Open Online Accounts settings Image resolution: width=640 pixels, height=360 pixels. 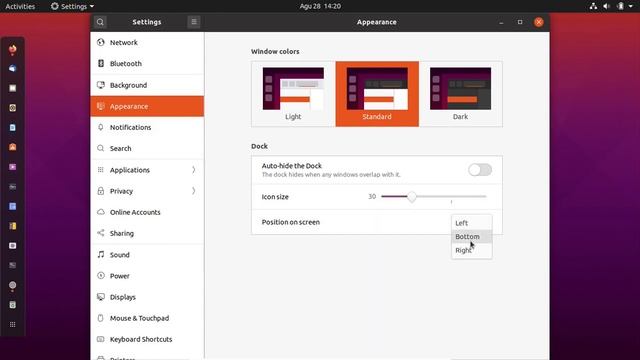147,212
